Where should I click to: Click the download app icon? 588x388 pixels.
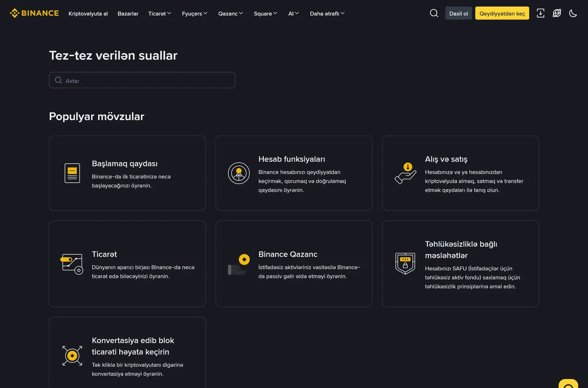[x=541, y=13]
